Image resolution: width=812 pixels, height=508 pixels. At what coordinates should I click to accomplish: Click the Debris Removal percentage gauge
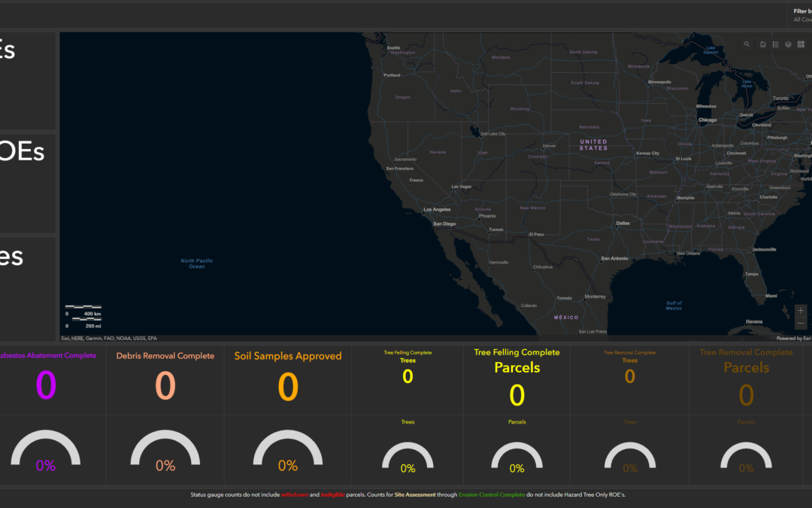coord(165,455)
